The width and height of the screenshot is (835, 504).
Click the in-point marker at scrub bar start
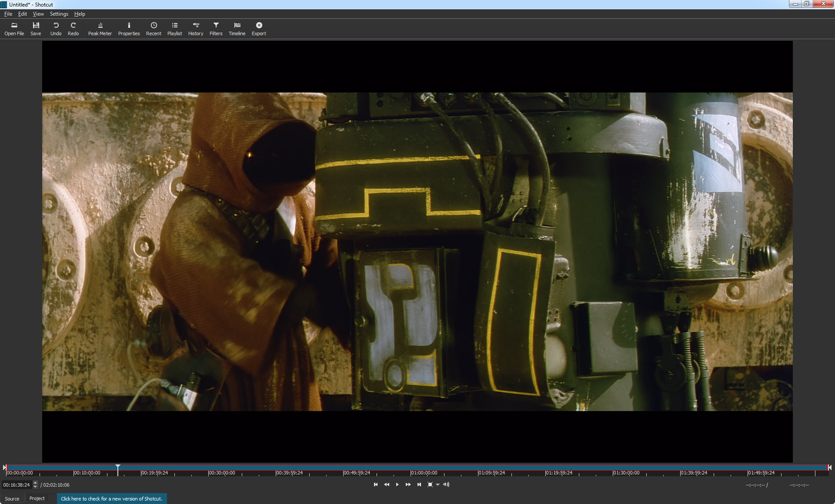click(x=5, y=468)
